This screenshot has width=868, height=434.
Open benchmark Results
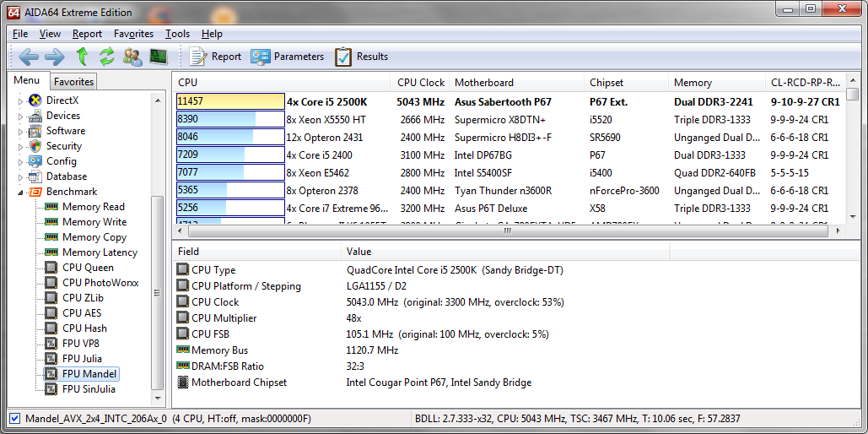(362, 57)
